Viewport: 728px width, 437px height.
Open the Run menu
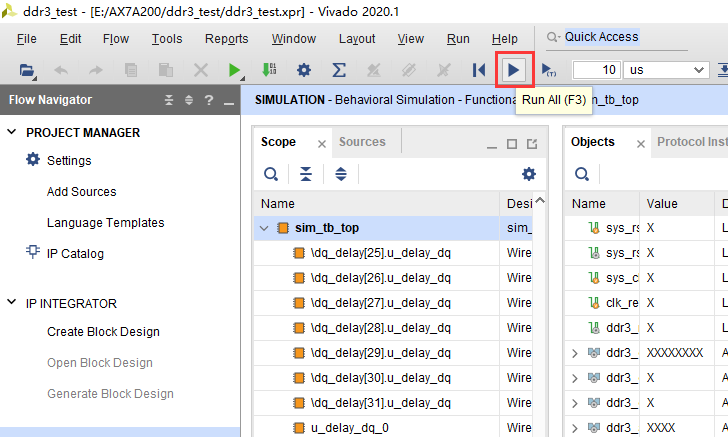pyautogui.click(x=458, y=39)
